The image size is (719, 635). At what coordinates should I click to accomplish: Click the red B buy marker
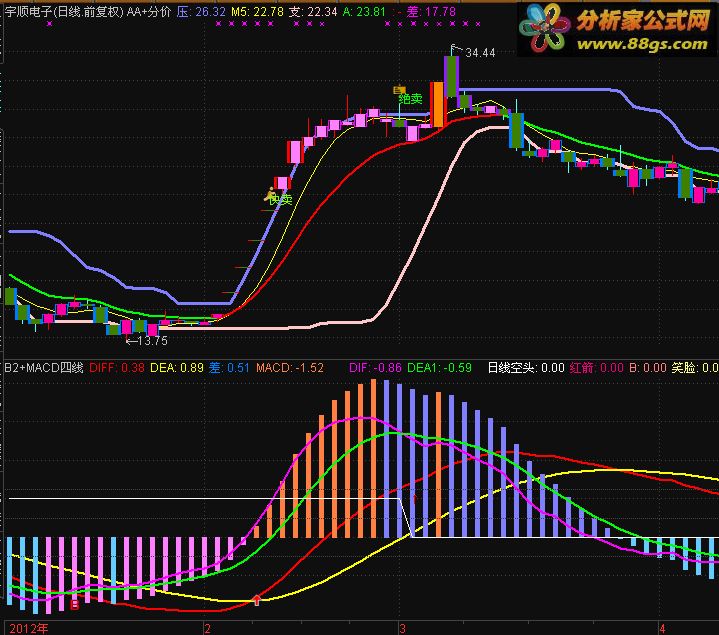tap(74, 604)
